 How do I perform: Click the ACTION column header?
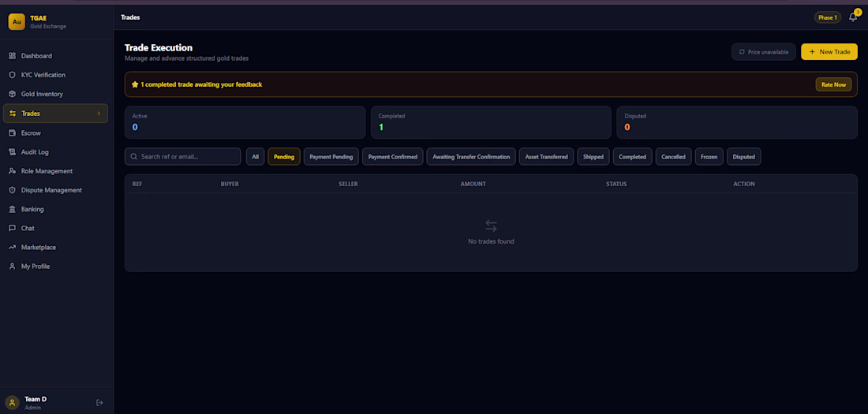tap(744, 184)
